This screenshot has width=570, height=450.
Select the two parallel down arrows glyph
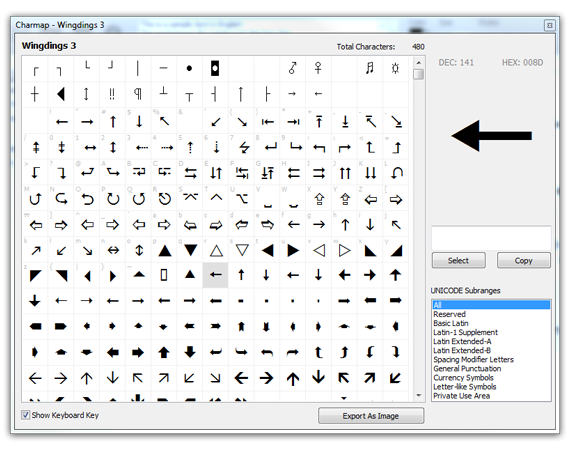coord(370,173)
